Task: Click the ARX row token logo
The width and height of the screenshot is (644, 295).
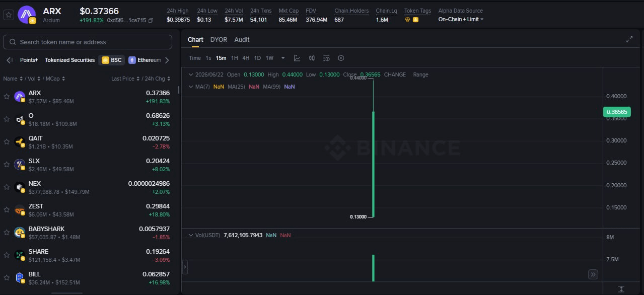Action: coord(20,97)
